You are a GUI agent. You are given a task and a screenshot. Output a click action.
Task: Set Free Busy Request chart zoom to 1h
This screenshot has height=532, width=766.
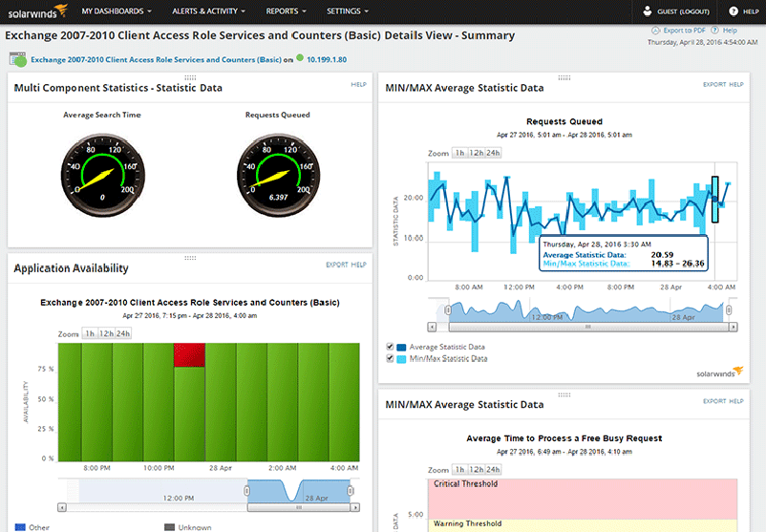pyautogui.click(x=459, y=470)
